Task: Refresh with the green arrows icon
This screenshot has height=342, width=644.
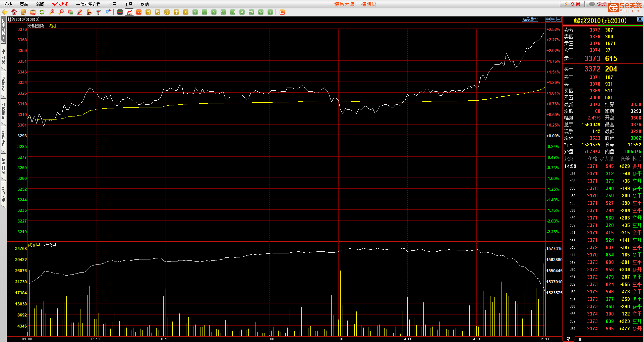Action: (42, 12)
